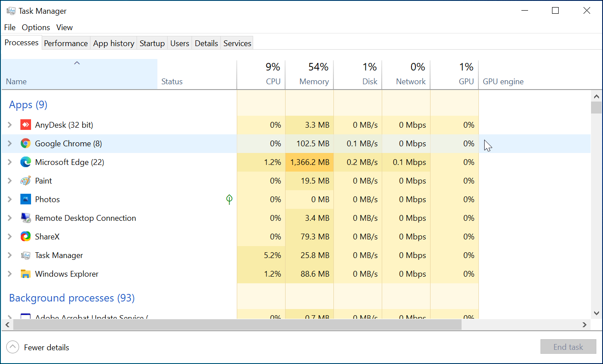Click the 79.3 MB memory cell

tap(309, 237)
